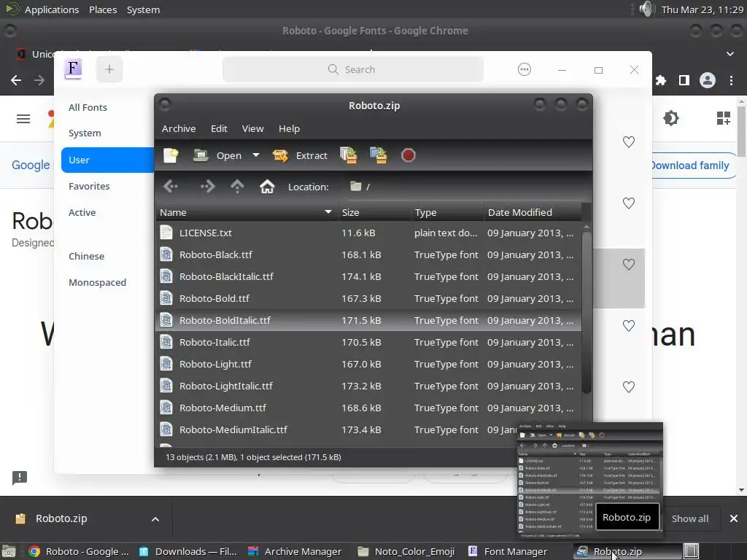Open the Applications menu

click(52, 9)
